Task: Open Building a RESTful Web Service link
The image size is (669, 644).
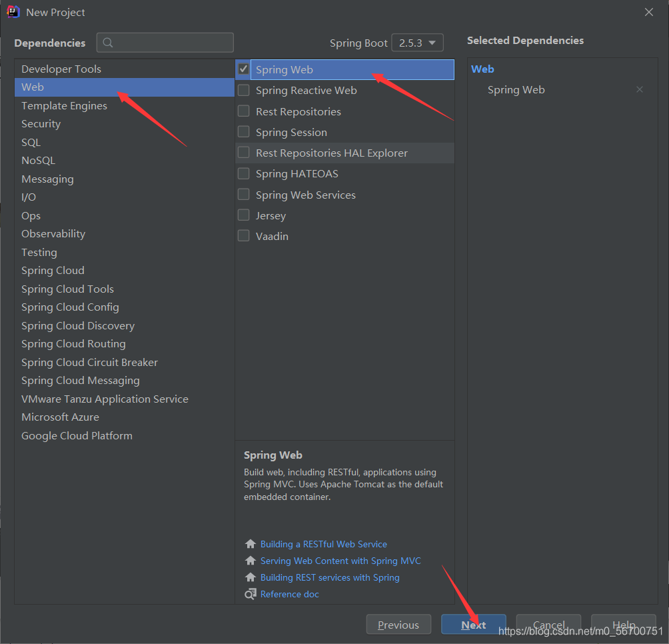Action: click(323, 544)
